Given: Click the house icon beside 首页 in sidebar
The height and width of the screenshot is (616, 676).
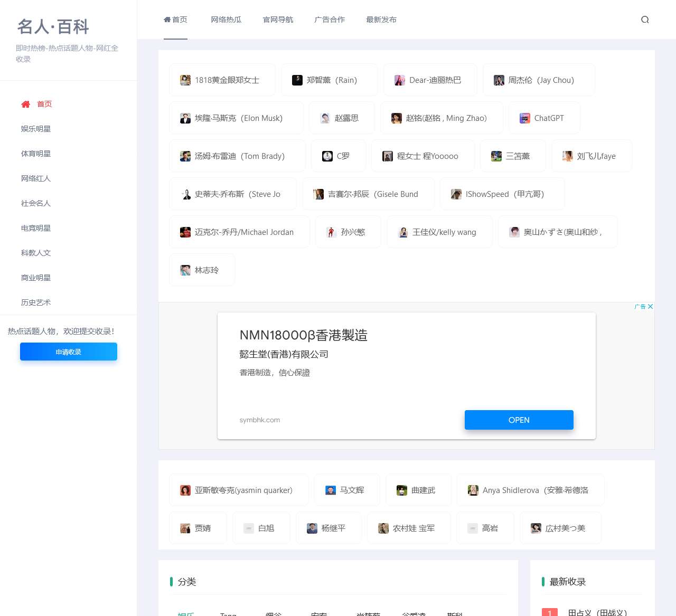Looking at the screenshot, I should click(25, 104).
